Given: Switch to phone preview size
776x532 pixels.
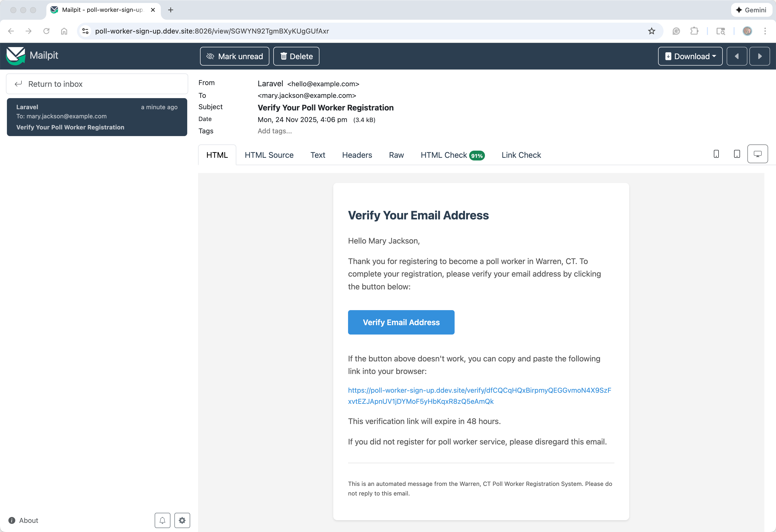Looking at the screenshot, I should coord(716,154).
